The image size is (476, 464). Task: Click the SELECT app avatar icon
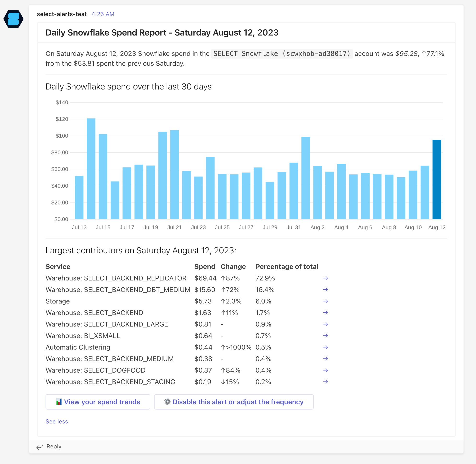[13, 19]
